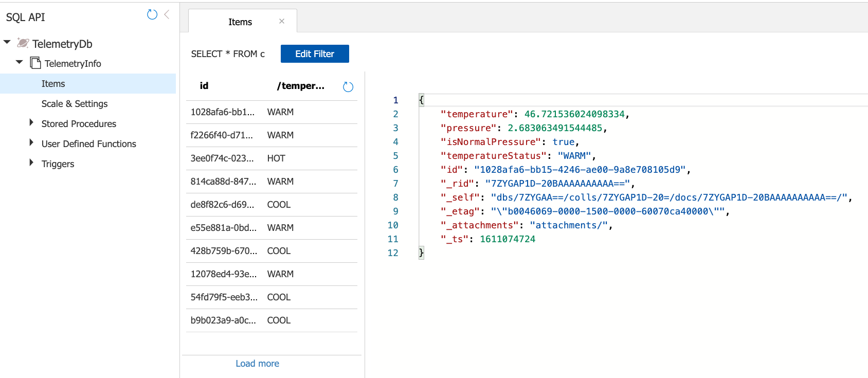
Task: Select Items under TelemetryInfo
Action: [53, 84]
